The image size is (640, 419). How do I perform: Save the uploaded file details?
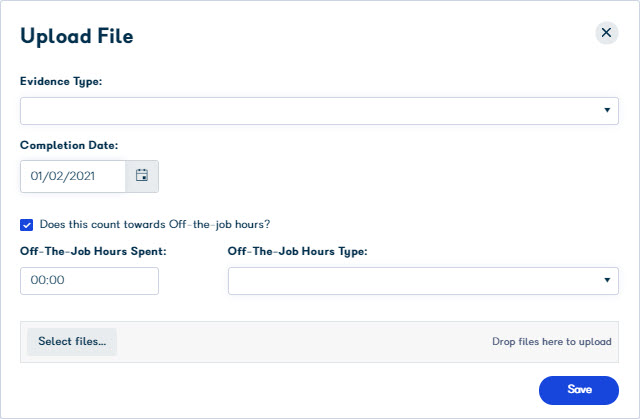pyautogui.click(x=579, y=389)
